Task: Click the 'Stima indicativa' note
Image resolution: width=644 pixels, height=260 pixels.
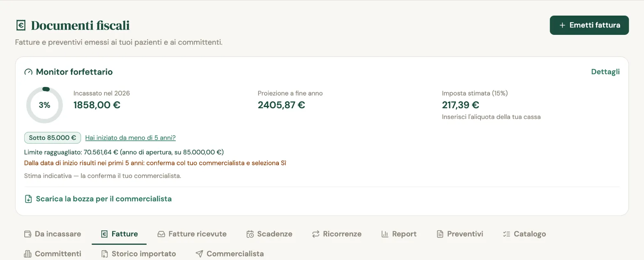Action: tap(103, 176)
